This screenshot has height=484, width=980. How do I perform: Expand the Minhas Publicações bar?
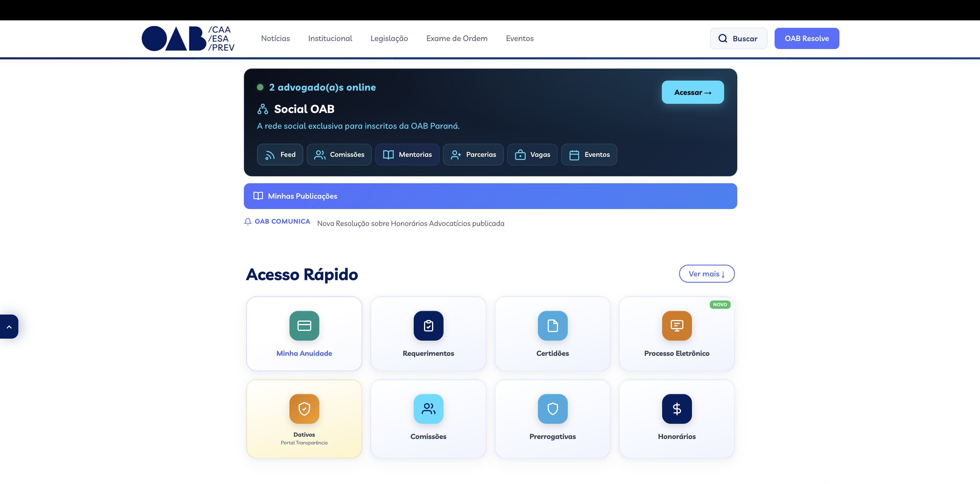pyautogui.click(x=490, y=196)
